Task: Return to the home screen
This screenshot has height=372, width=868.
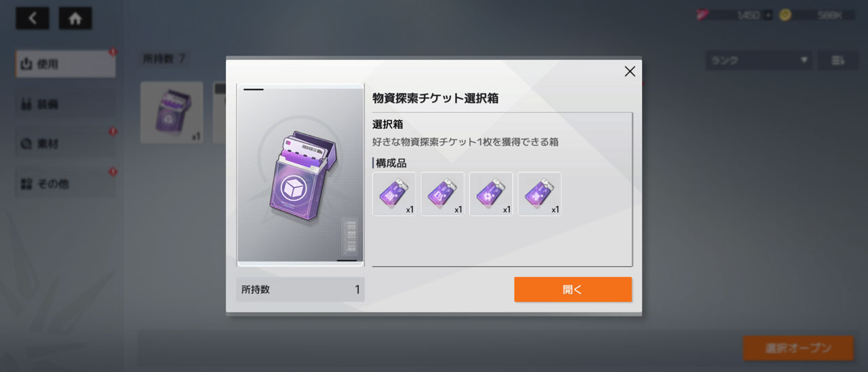Action: pos(75,18)
